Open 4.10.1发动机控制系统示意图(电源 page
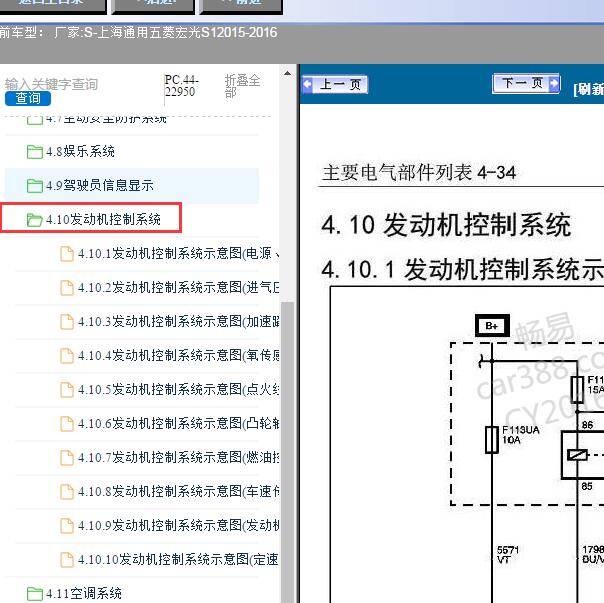Viewport: 604px width, 603px height. click(x=179, y=254)
